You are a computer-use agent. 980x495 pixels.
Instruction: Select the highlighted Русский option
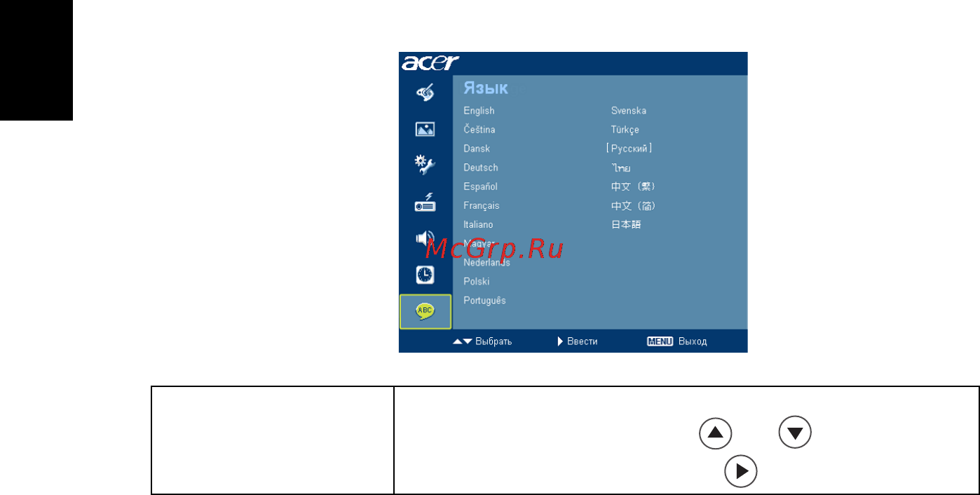click(629, 149)
